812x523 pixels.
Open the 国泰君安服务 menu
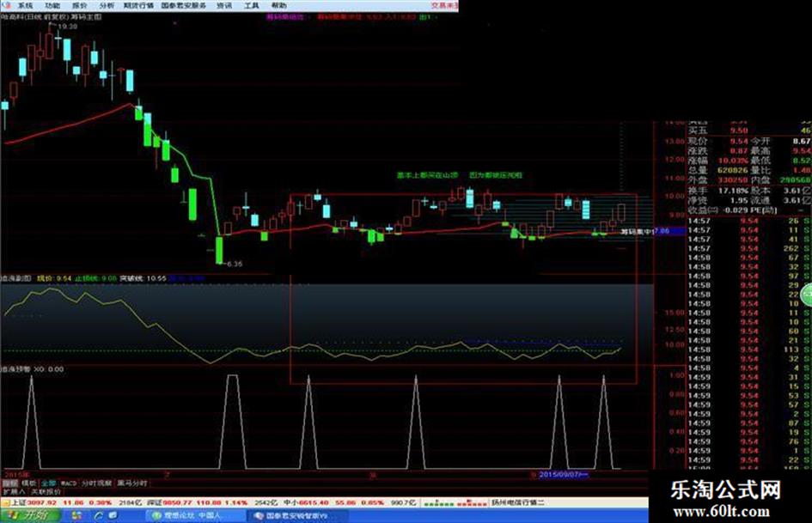(x=183, y=6)
